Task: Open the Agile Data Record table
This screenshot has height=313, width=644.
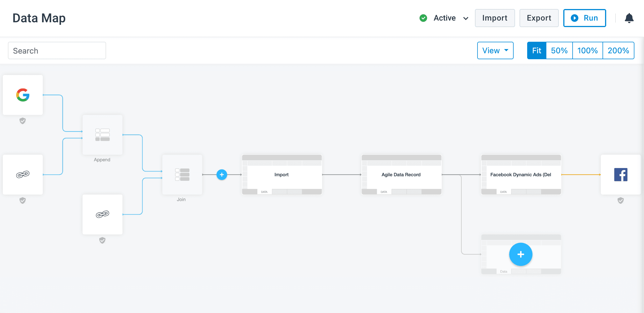Action: coord(401,175)
